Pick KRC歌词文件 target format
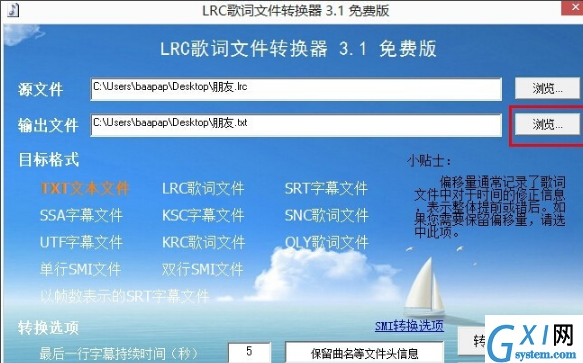Viewport: 583px width, 363px height. (203, 242)
